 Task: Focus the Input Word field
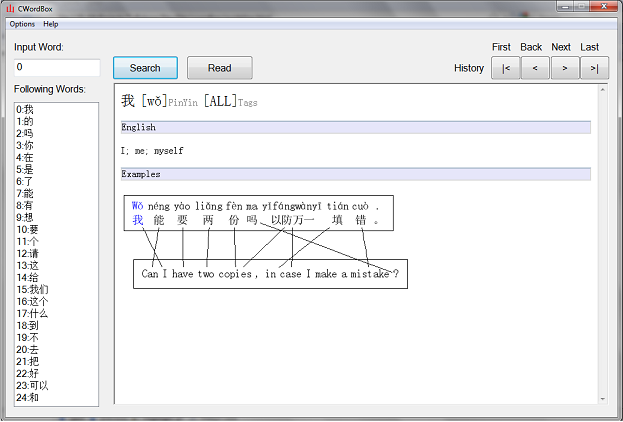click(x=57, y=68)
